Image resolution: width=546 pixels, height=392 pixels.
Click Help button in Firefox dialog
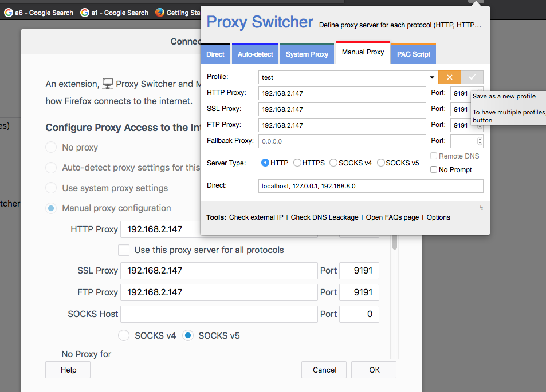[68, 370]
